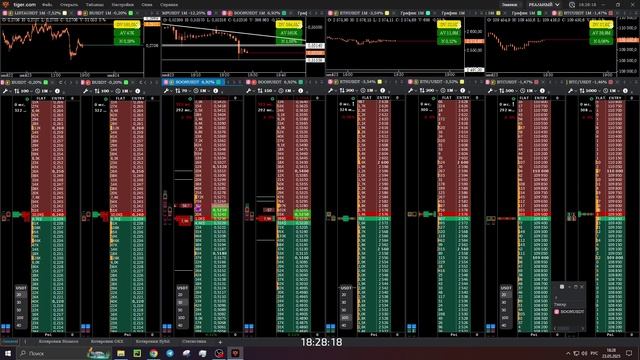Open wrench settings in ETH/USDT order book
The image size is (640, 360).
[411, 91]
